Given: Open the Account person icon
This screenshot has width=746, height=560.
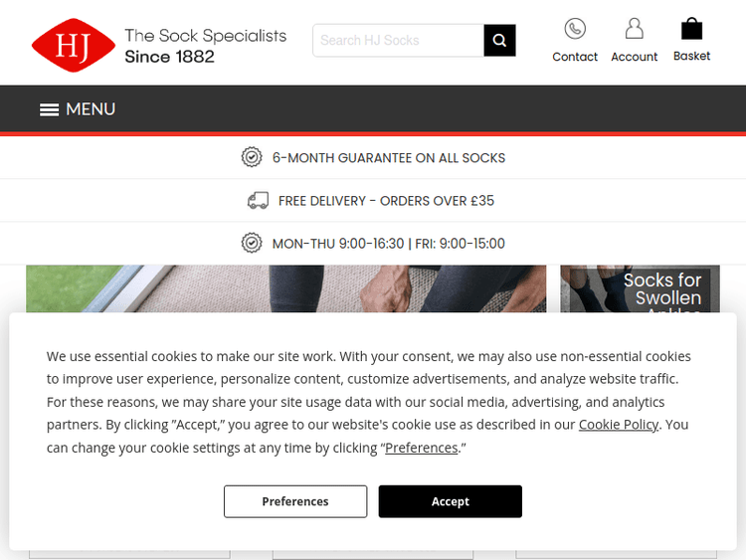Looking at the screenshot, I should [634, 29].
